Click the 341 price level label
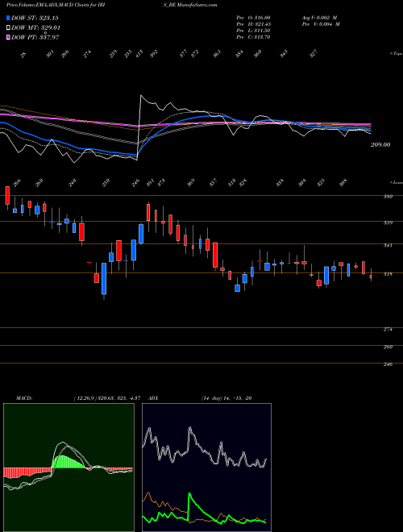The width and height of the screenshot is (403, 532). coord(389,245)
